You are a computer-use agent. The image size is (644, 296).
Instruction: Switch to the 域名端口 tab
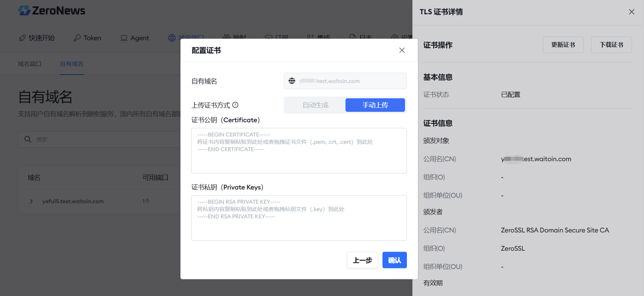(x=30, y=64)
